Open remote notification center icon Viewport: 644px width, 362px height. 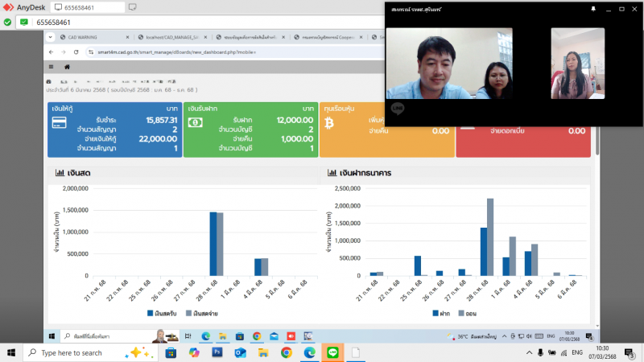(x=589, y=336)
